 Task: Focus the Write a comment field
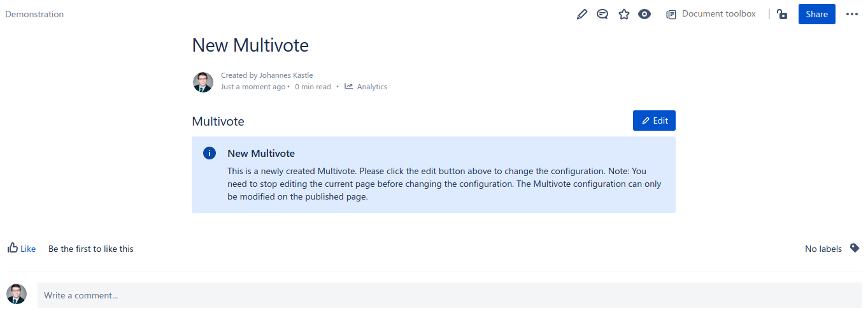tap(450, 295)
